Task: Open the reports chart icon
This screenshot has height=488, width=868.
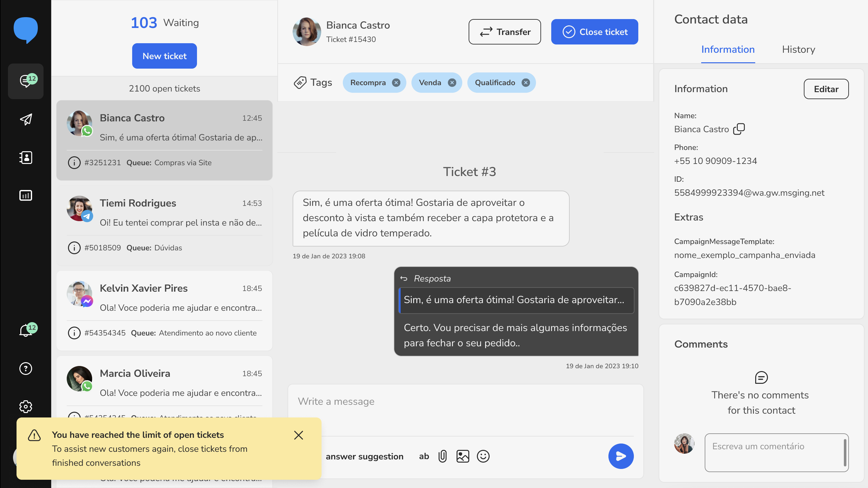Action: [26, 195]
